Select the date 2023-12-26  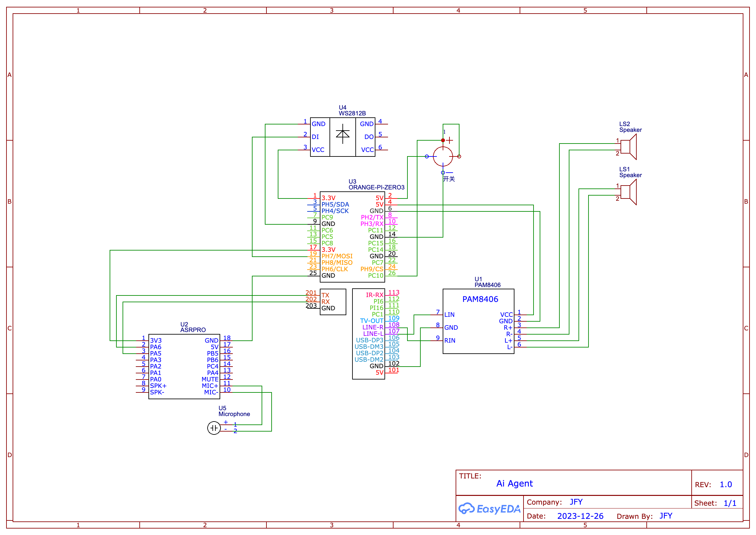tap(580, 516)
